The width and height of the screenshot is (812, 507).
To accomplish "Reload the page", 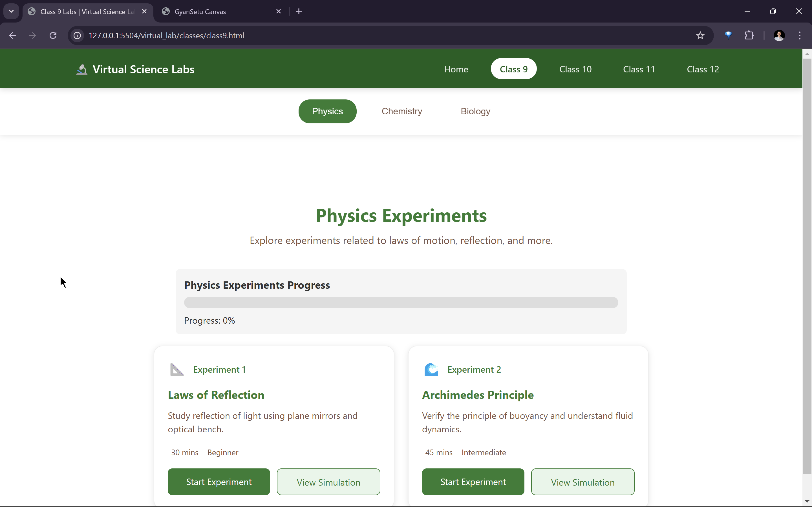I will click(x=53, y=35).
